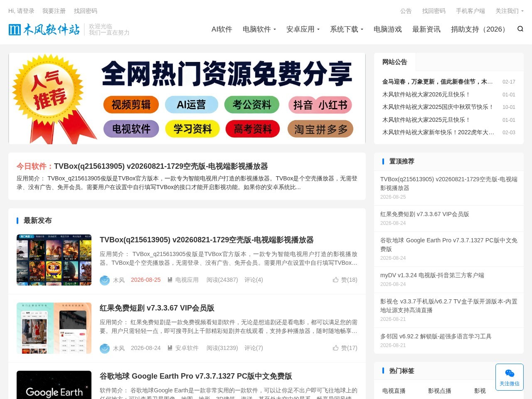The image size is (532, 399).
Task: Click 评论(4) on the TVBox post
Action: (x=254, y=280)
